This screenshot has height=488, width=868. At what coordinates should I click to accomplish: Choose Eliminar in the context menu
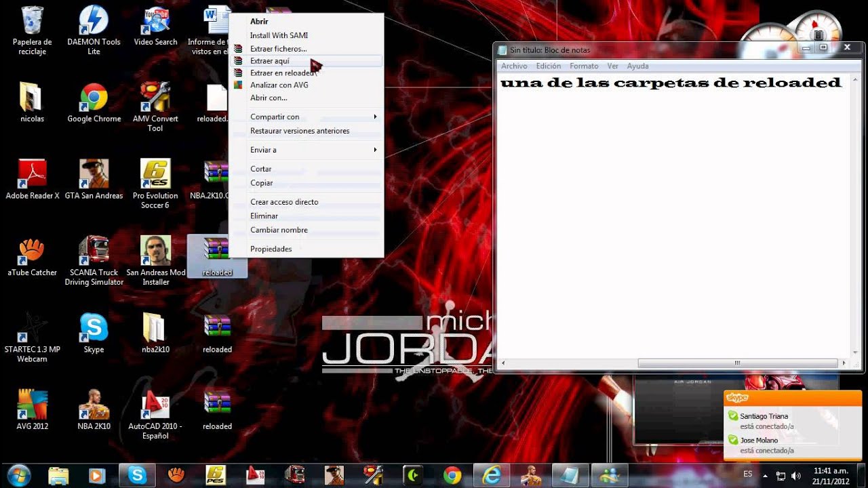(307, 216)
